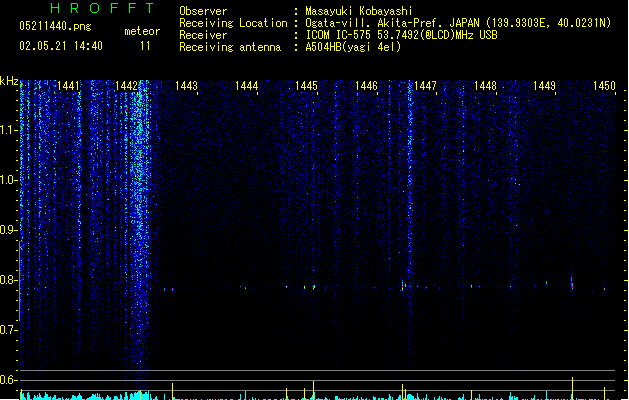Click the 1444 time axis label
Image resolution: width=629 pixels, height=400 pixels.
246,86
